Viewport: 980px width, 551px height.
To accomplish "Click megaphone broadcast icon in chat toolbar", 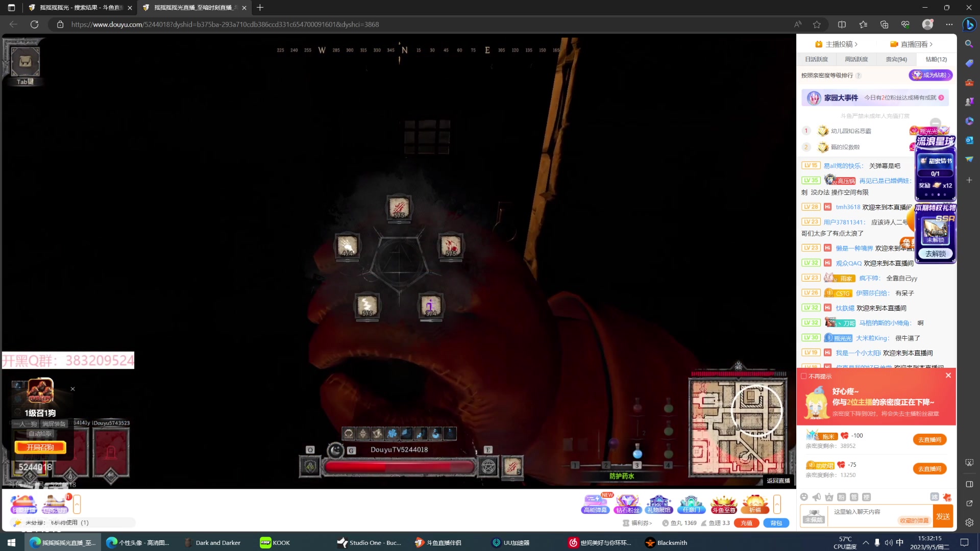I will 817,497.
